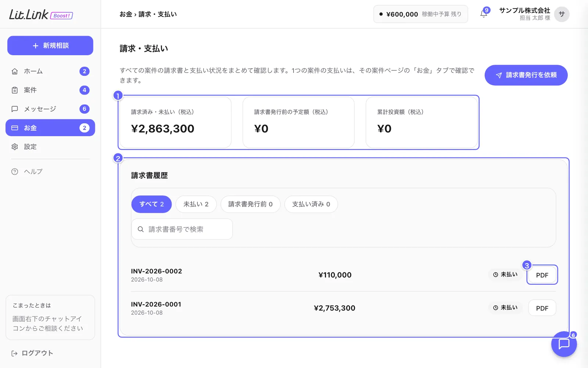Open PDF for INV-2026-0002
The image size is (588, 368).
pyautogui.click(x=542, y=275)
